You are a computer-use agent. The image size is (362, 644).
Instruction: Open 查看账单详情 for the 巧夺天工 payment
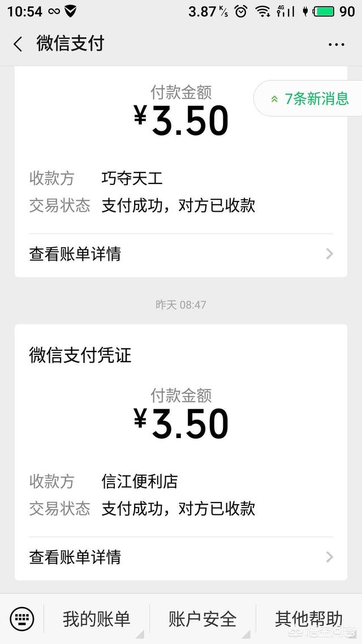pyautogui.click(x=77, y=254)
